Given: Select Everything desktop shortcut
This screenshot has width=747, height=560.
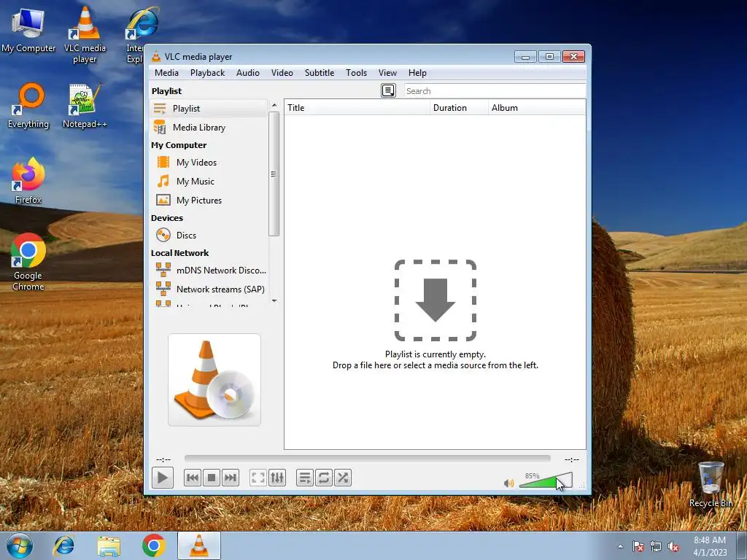Looking at the screenshot, I should [x=28, y=106].
